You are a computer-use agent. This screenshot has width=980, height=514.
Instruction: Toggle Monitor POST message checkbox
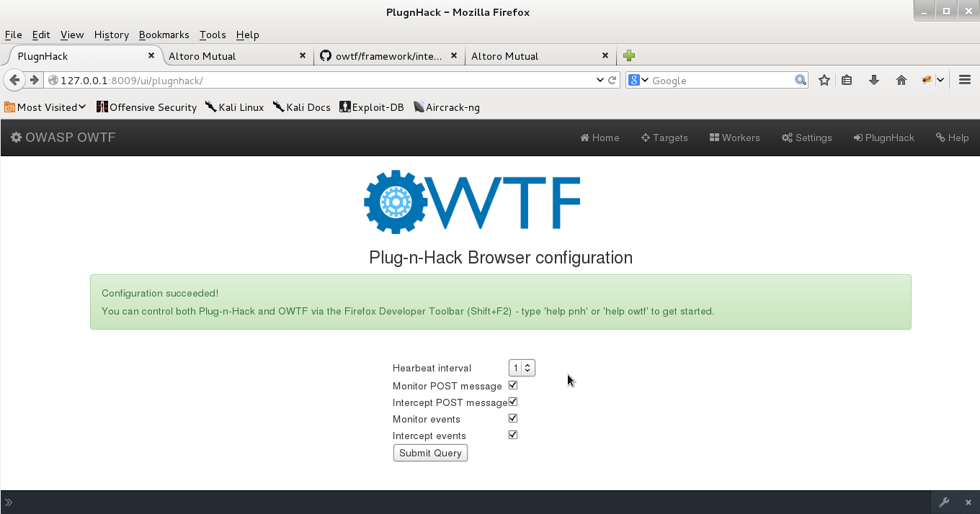[513, 385]
